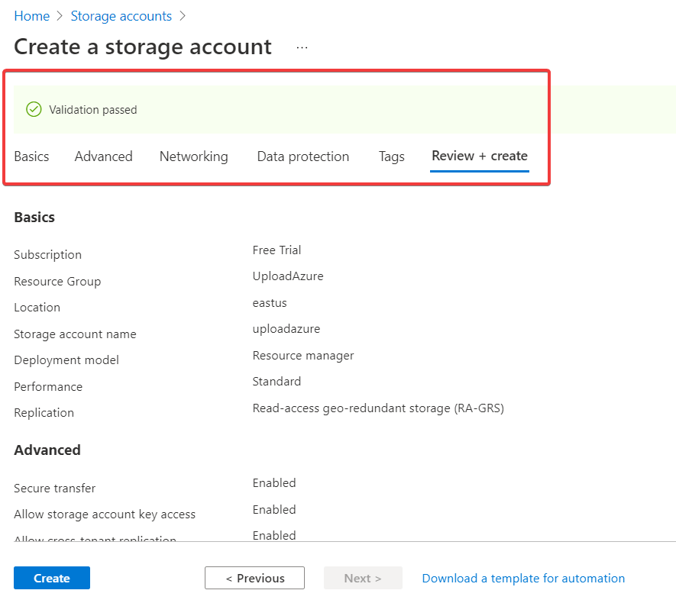Switch to the Basics tab
The width and height of the screenshot is (676, 616).
pyautogui.click(x=31, y=156)
